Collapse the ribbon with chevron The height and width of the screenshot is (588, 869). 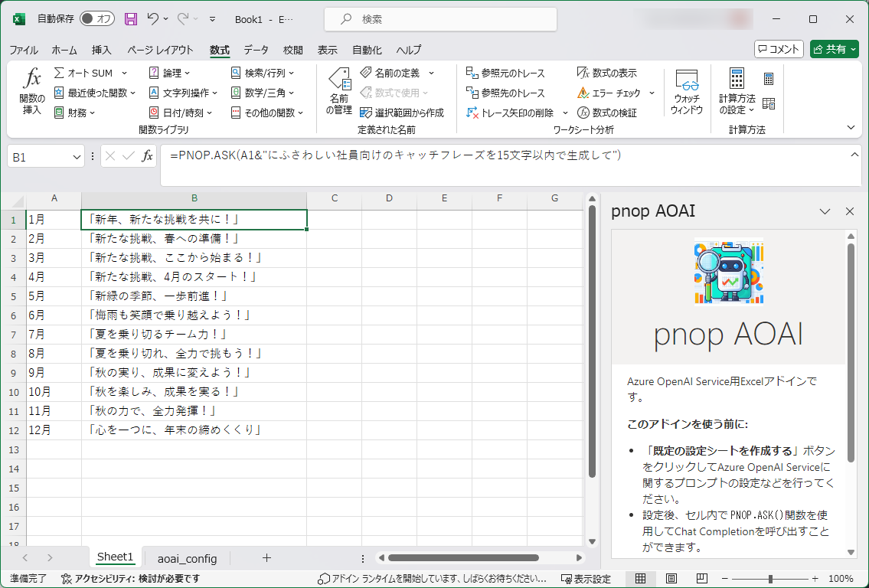[852, 128]
